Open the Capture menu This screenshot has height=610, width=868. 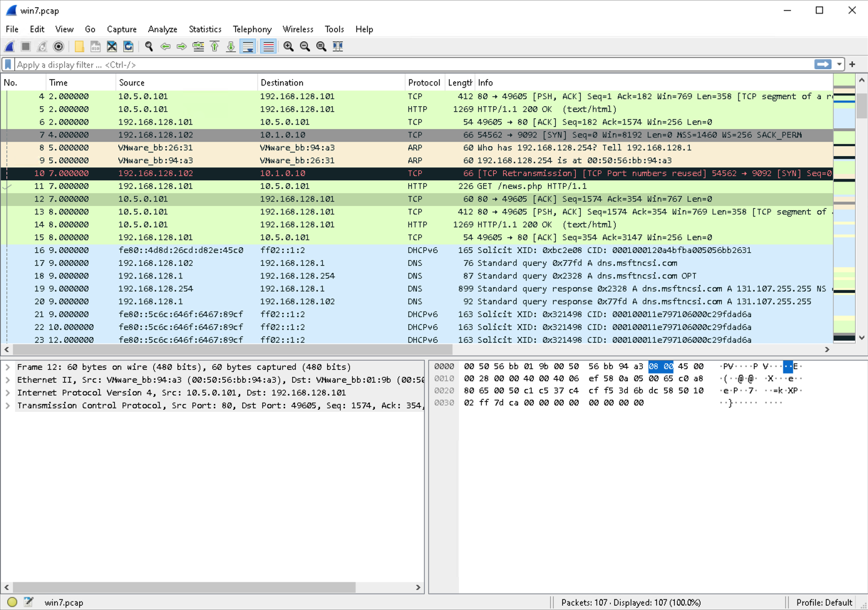(122, 29)
